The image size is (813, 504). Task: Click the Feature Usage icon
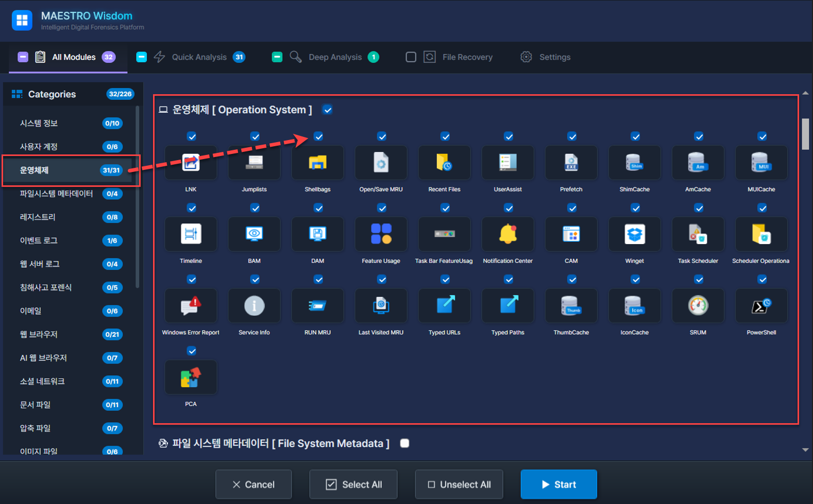click(x=381, y=234)
